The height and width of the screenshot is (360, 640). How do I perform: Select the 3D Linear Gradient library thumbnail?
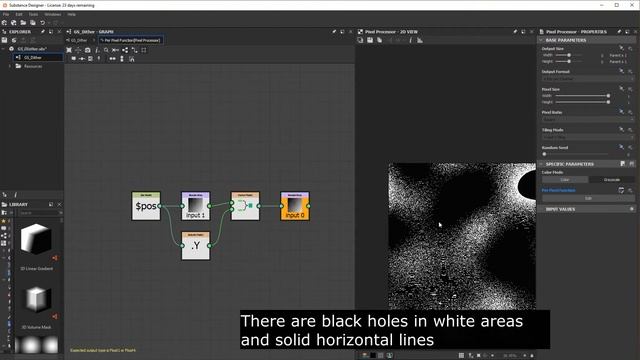pyautogui.click(x=36, y=239)
